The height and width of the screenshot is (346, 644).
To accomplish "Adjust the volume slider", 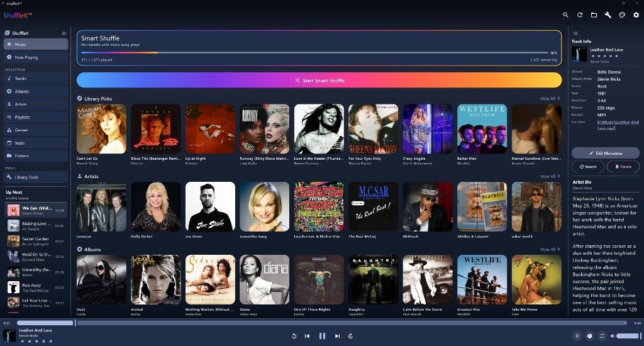I will tap(628, 336).
